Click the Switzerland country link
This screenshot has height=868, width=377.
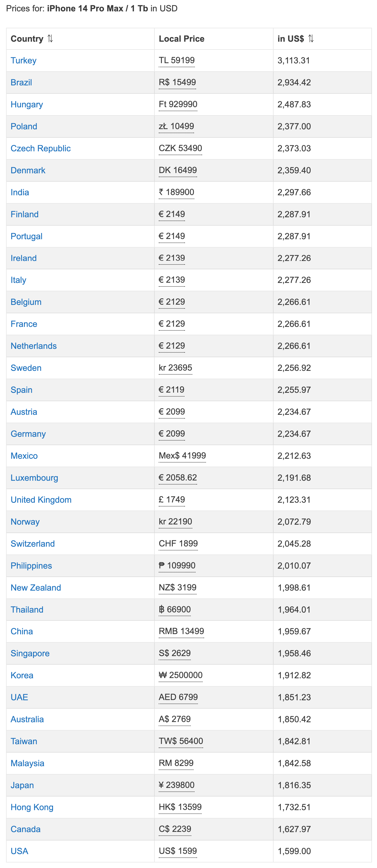[33, 544]
